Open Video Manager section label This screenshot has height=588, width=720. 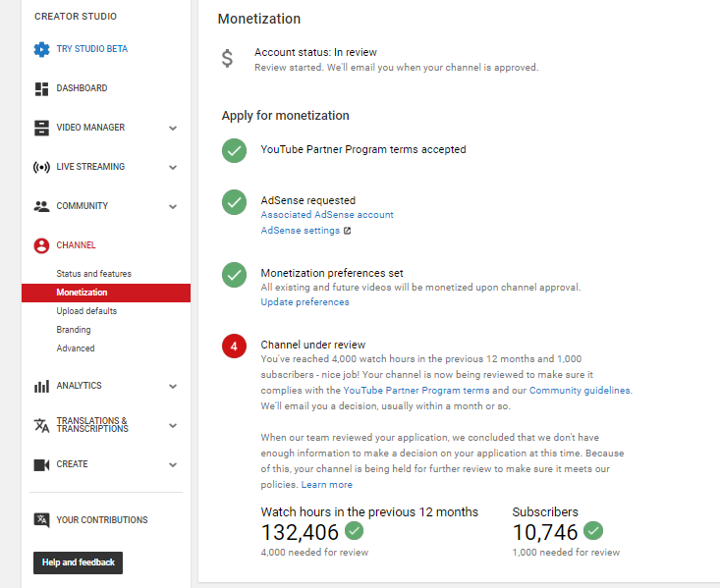(x=90, y=128)
